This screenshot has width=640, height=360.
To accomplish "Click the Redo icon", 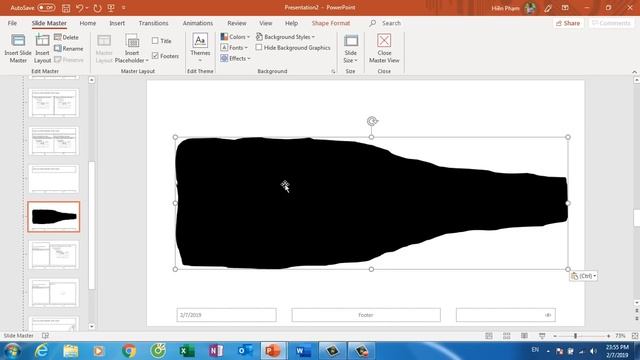I will pos(97,8).
